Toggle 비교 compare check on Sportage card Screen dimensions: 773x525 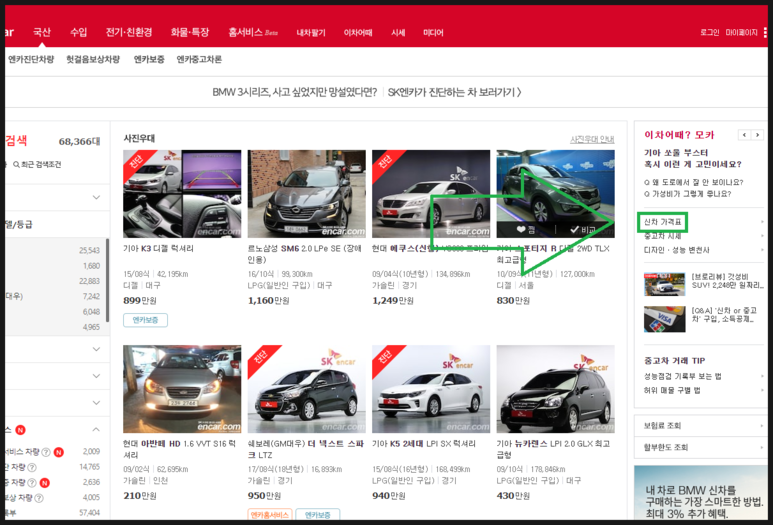click(583, 230)
